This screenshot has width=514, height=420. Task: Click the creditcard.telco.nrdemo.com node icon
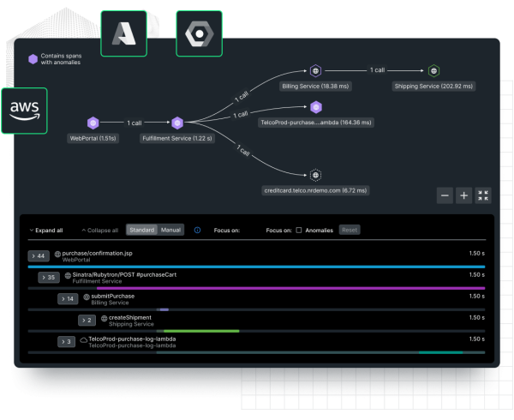coord(315,175)
